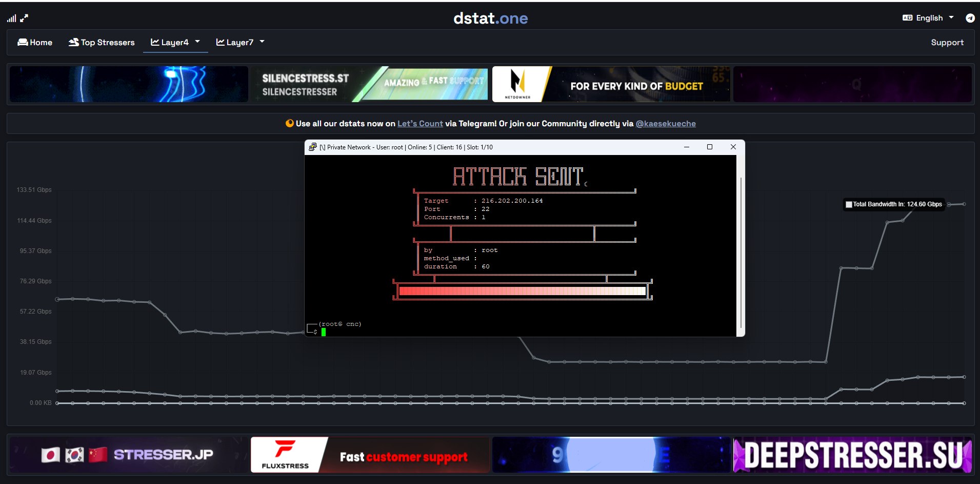Follow the Let's Count link
Viewport: 980px width, 484px height.
coord(420,124)
